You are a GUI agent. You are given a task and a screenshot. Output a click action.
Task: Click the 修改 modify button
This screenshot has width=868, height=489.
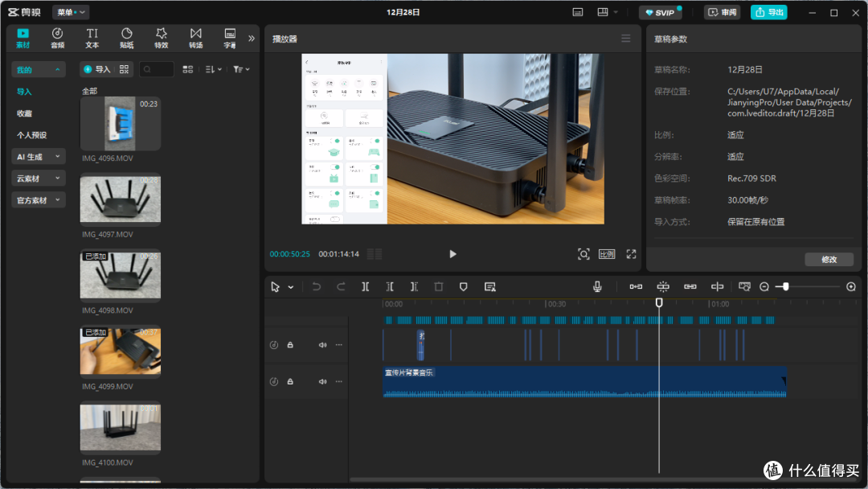point(829,260)
